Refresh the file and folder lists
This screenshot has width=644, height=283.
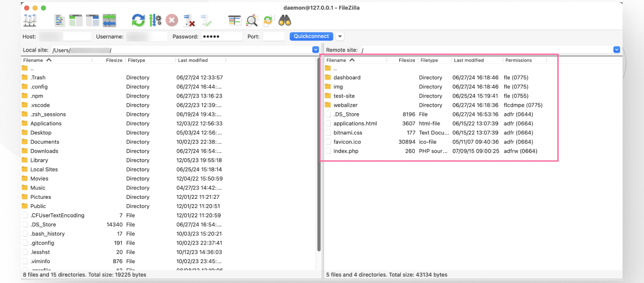tap(138, 20)
